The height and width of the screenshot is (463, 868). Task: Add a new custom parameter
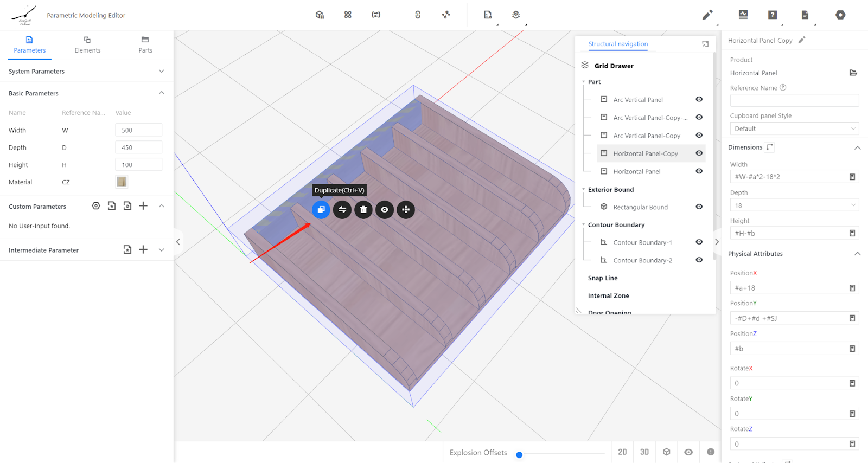click(x=143, y=206)
